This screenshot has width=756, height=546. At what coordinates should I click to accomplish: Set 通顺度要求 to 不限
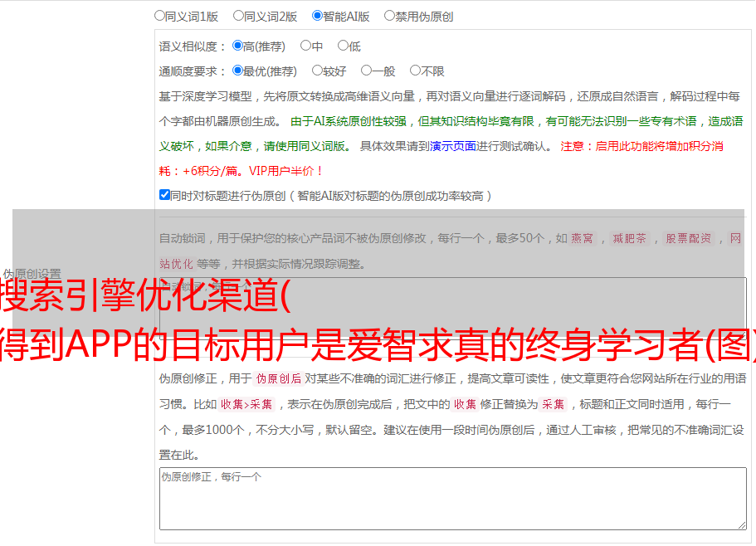tap(415, 71)
